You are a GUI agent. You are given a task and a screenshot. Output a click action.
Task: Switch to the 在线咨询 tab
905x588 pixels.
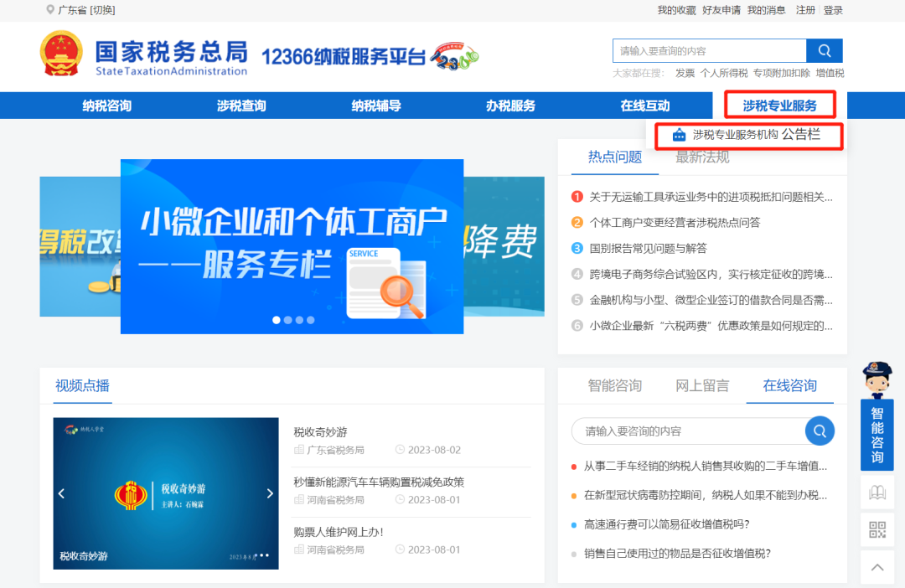click(789, 385)
